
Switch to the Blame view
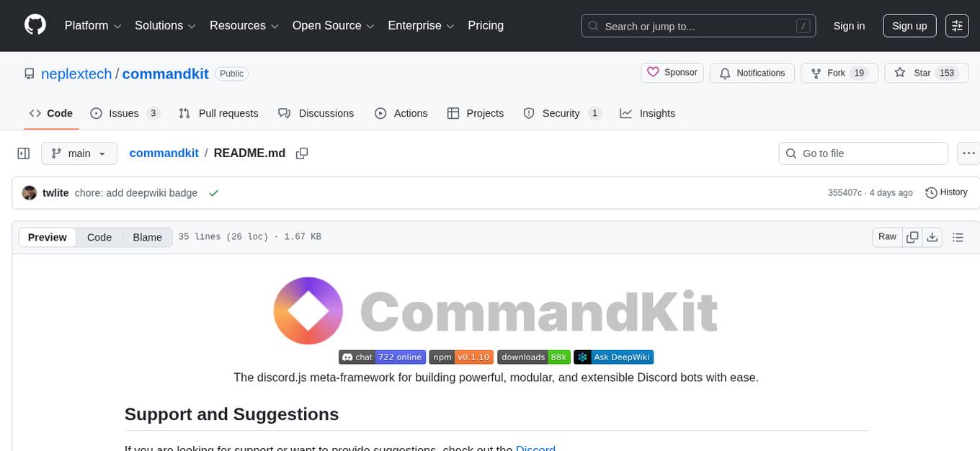click(147, 237)
